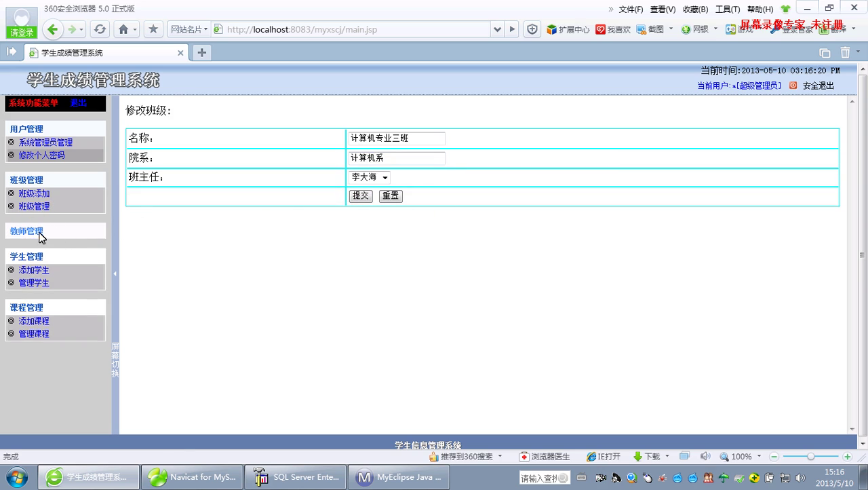This screenshot has width=868, height=490.
Task: Click the green shirt skin icon
Action: coord(786,9)
